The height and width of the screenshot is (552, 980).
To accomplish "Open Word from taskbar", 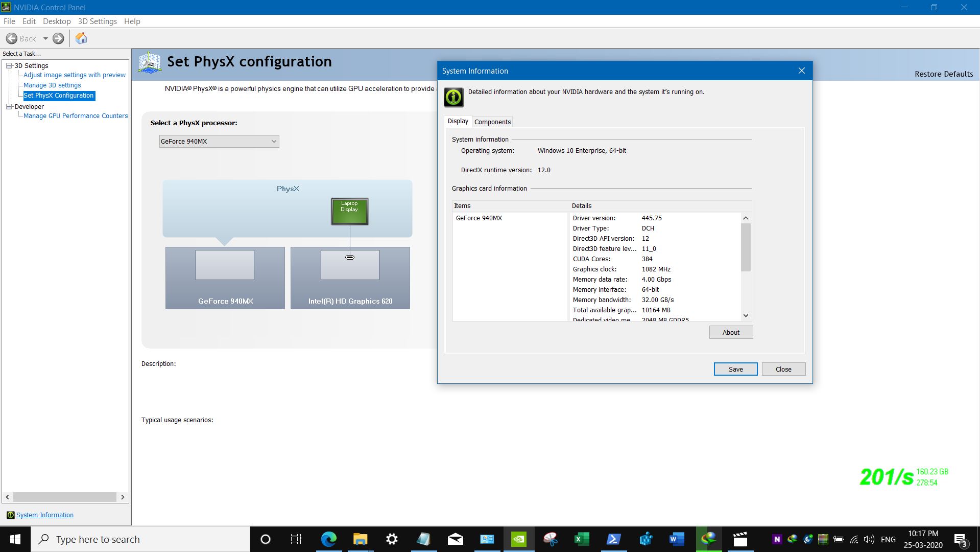I will [x=677, y=539].
